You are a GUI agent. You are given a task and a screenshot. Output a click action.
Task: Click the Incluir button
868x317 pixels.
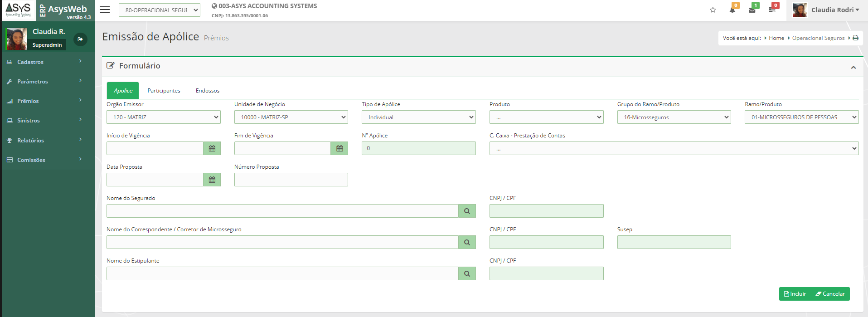[795, 294]
